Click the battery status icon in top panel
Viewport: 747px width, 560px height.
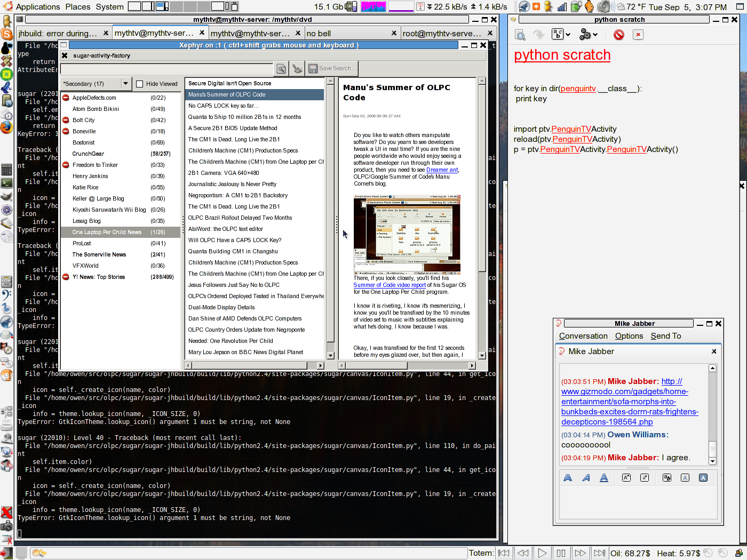point(576,6)
